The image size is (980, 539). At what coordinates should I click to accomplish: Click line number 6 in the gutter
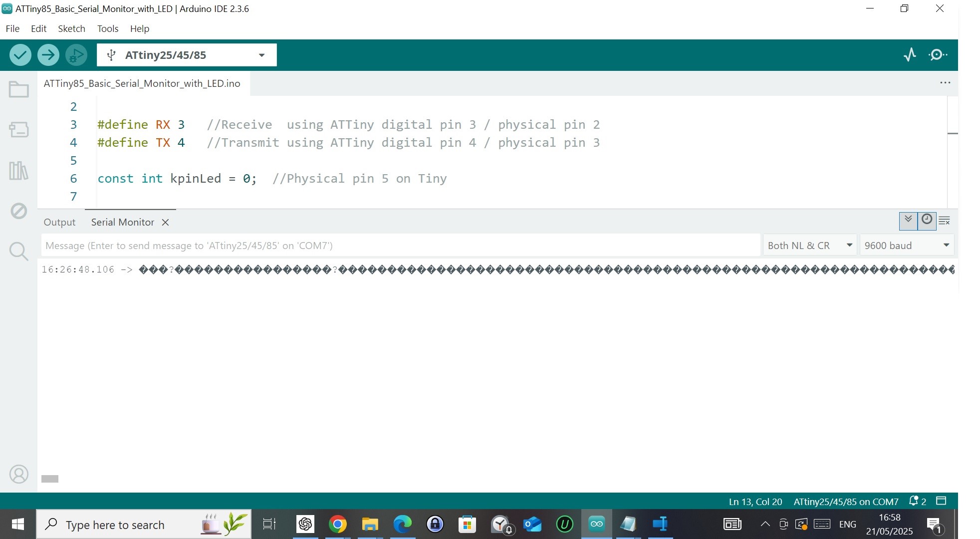pos(73,178)
